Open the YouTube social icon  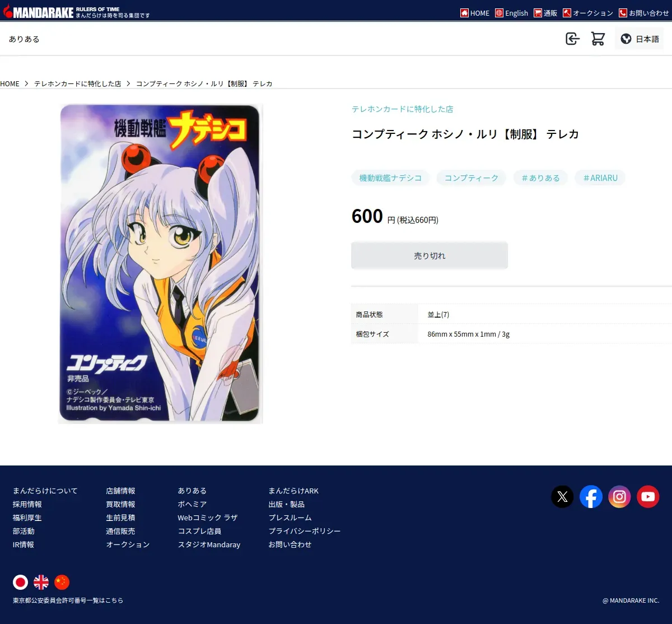click(x=648, y=496)
